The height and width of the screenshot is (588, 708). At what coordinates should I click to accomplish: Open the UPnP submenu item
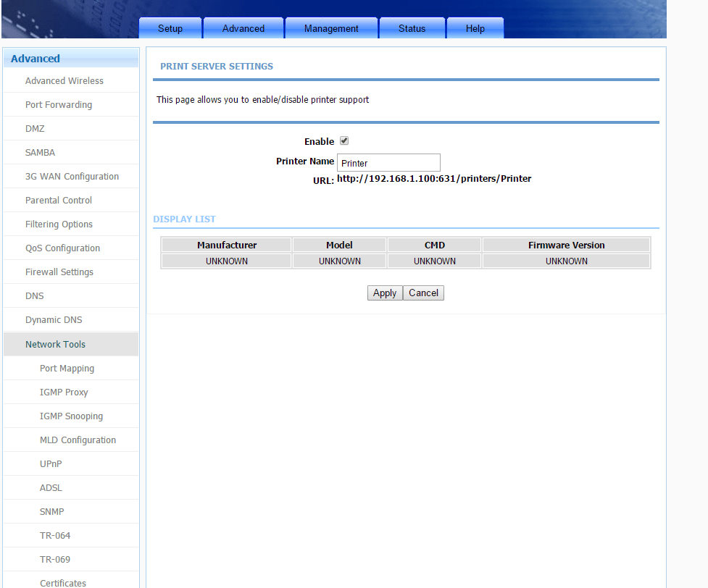tap(51, 464)
